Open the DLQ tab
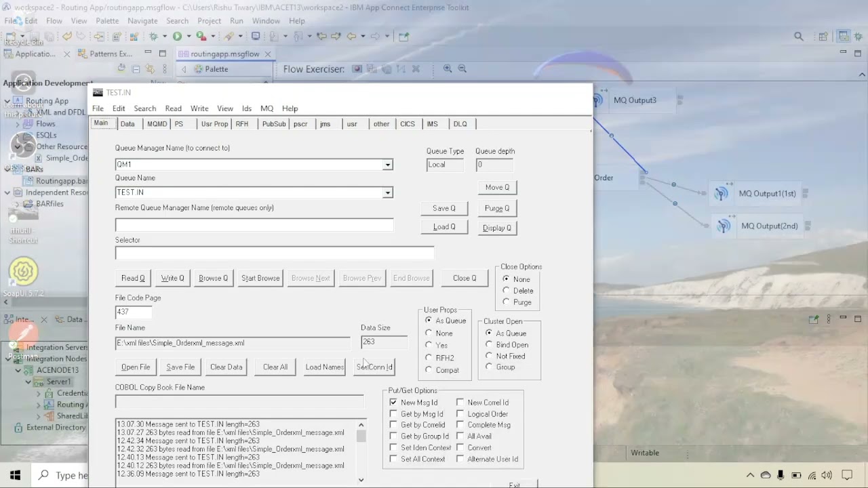Screen dimensions: 868x488 [460, 124]
